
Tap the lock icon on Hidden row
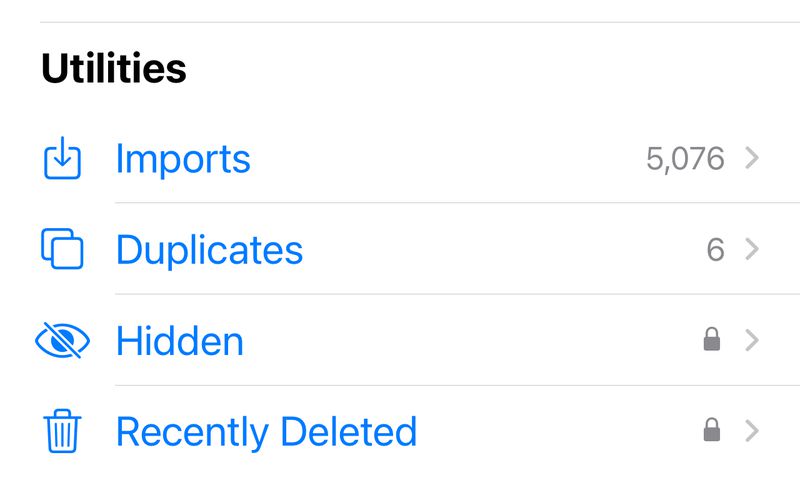click(711, 341)
